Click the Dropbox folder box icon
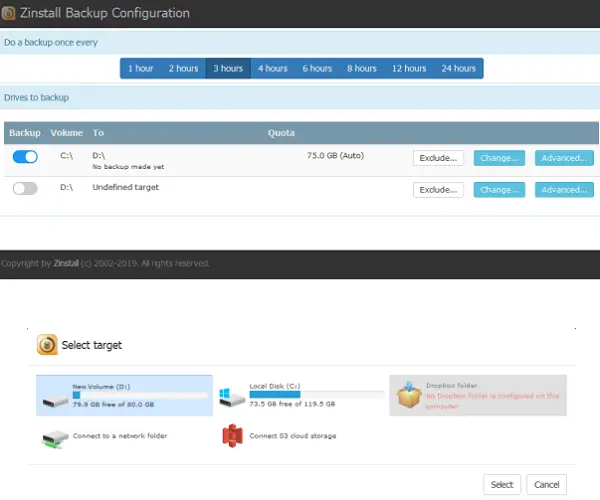 pyautogui.click(x=409, y=395)
